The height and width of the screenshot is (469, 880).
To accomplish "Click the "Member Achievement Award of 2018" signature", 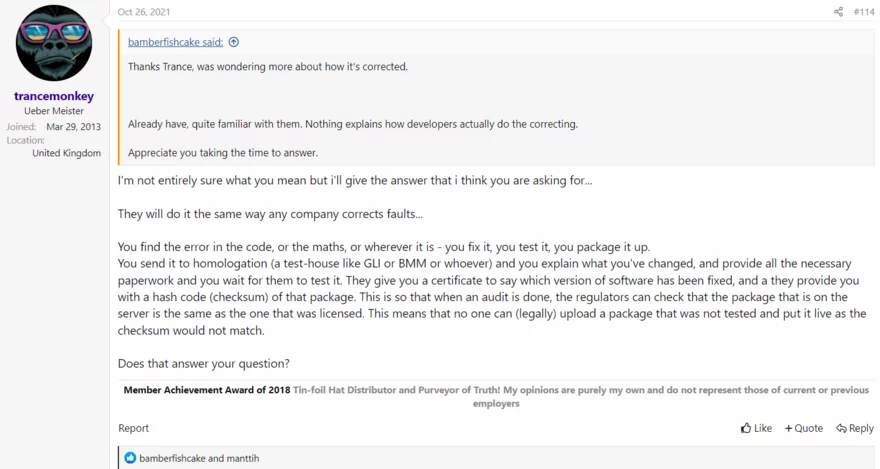I will click(x=207, y=390).
